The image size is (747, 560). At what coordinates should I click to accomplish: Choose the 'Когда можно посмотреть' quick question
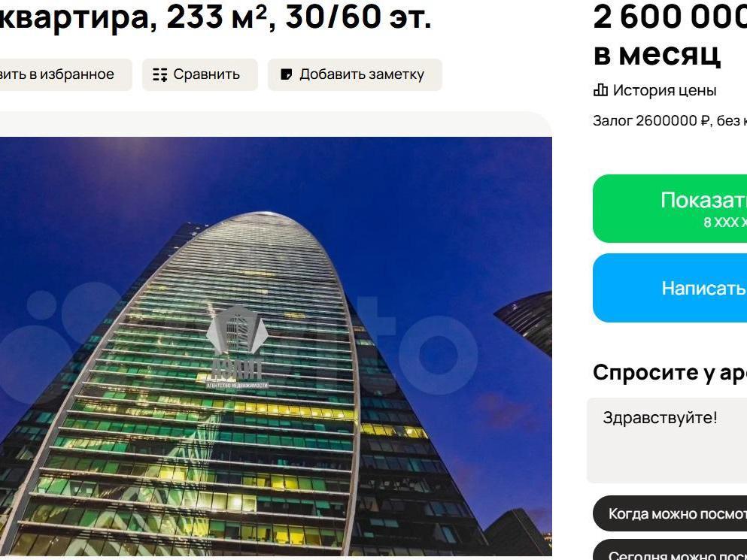(670, 513)
